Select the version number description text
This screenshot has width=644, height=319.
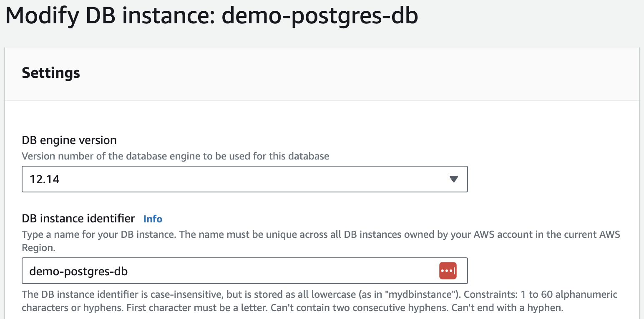176,157
